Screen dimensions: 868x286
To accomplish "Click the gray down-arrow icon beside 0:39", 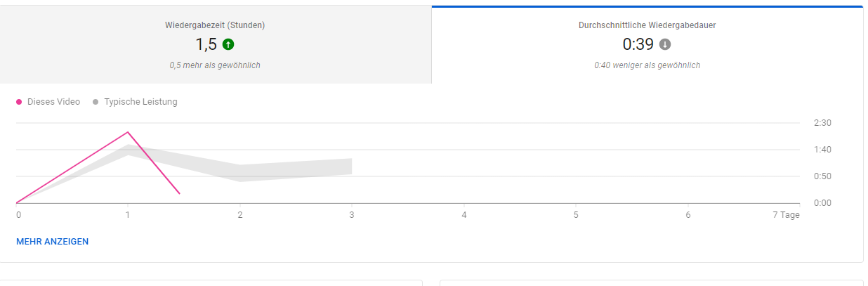I will point(665,44).
